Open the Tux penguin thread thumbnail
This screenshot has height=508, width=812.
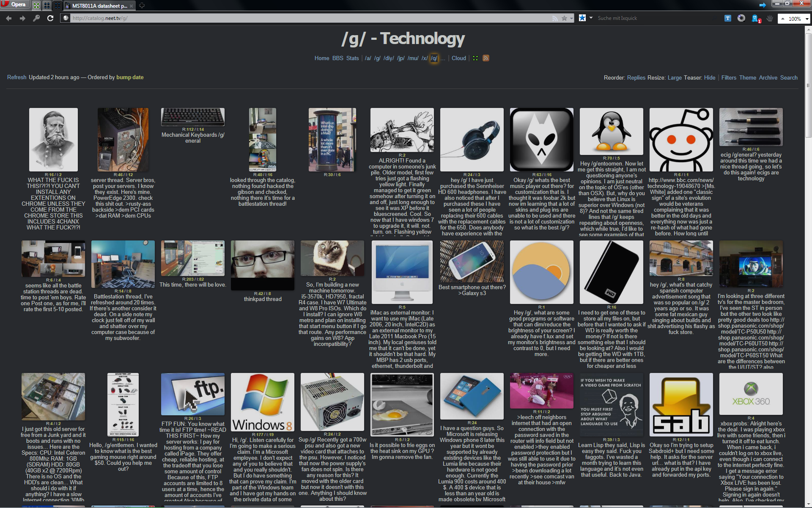[x=612, y=131]
